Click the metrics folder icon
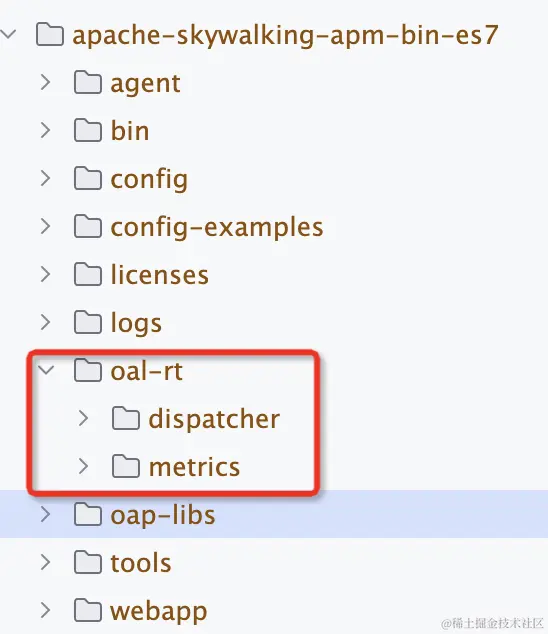Screen dimensions: 548x634 click(x=126, y=466)
